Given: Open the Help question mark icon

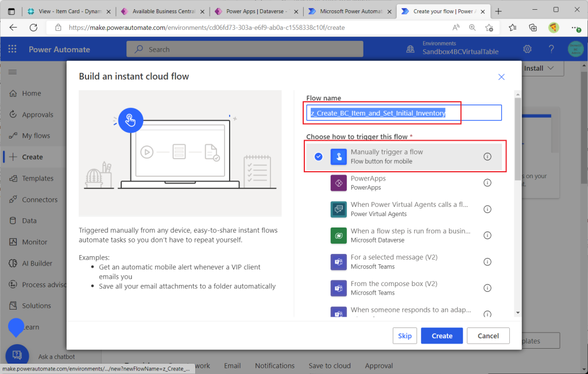Looking at the screenshot, I should click(x=551, y=49).
